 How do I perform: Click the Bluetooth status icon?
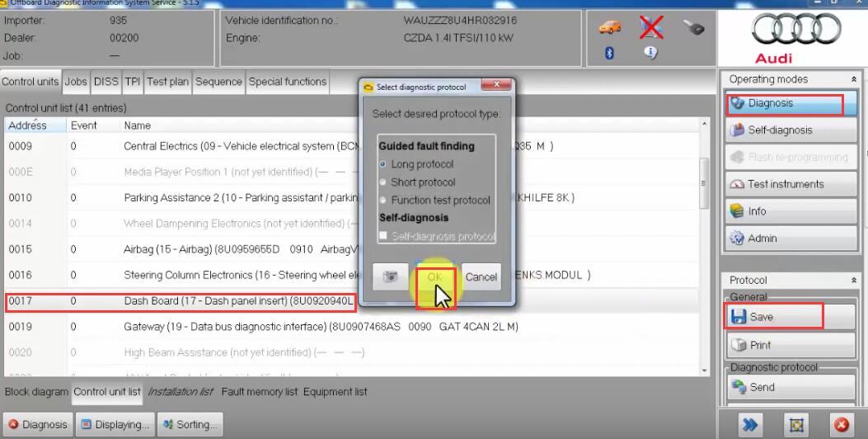[609, 53]
